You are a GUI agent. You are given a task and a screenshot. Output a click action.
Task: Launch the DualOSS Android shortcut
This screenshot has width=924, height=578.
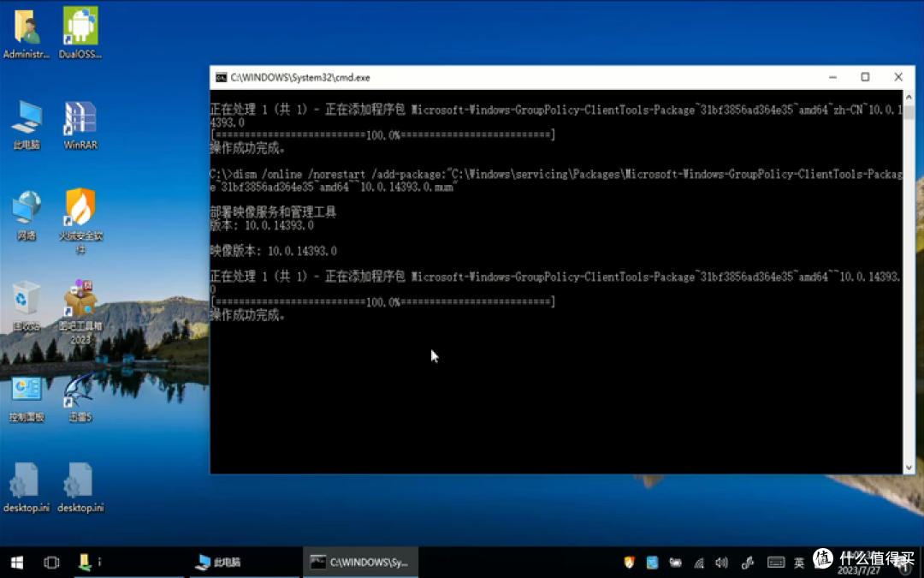(x=80, y=33)
